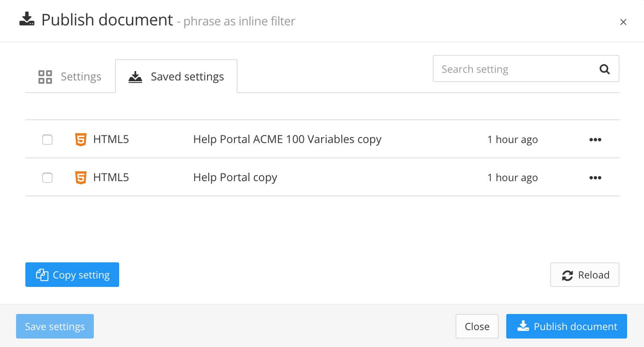Click the Publish document download icon in header
644x347 pixels.
pyautogui.click(x=27, y=19)
